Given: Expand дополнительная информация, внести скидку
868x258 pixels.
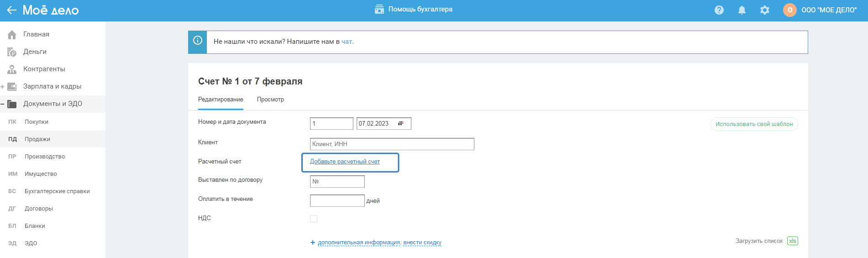Looking at the screenshot, I should (379, 242).
